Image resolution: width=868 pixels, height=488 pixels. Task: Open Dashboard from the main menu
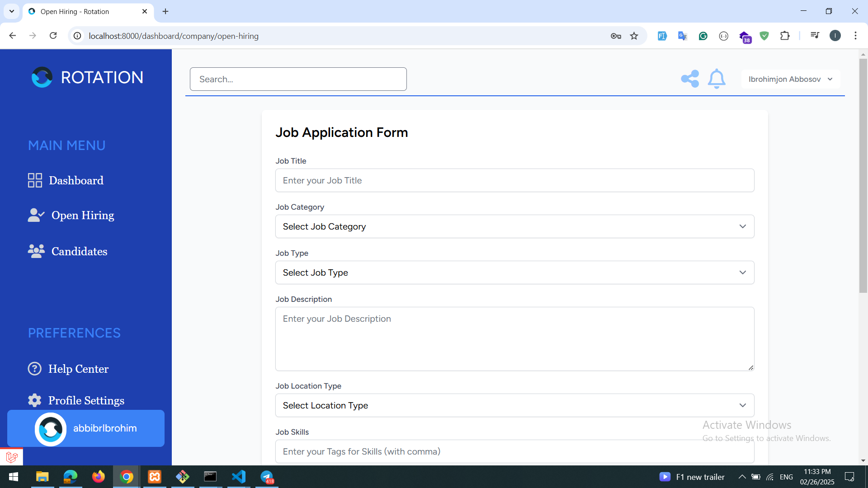[66, 180]
